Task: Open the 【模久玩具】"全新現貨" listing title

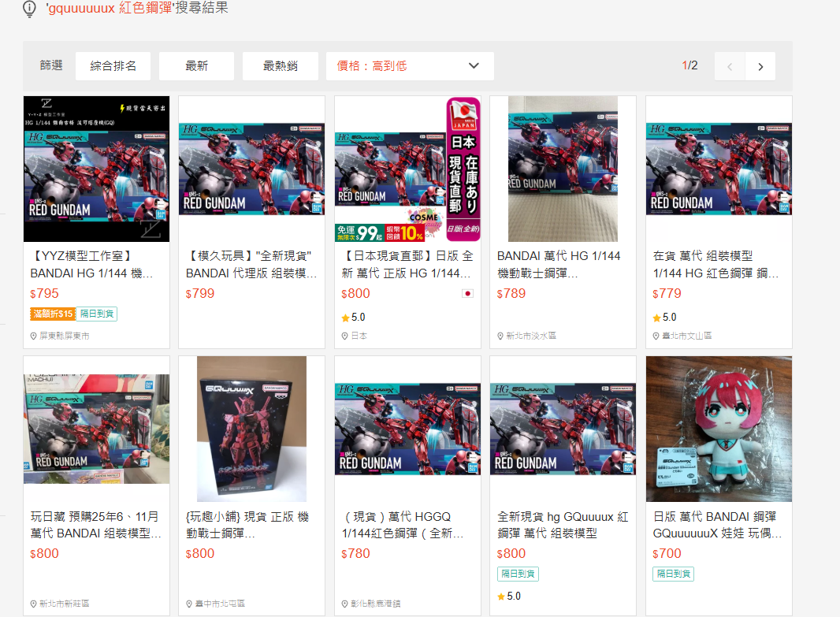Action: (251, 265)
